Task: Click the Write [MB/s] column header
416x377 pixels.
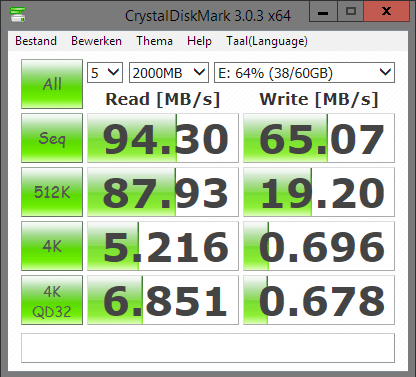Action: [319, 99]
